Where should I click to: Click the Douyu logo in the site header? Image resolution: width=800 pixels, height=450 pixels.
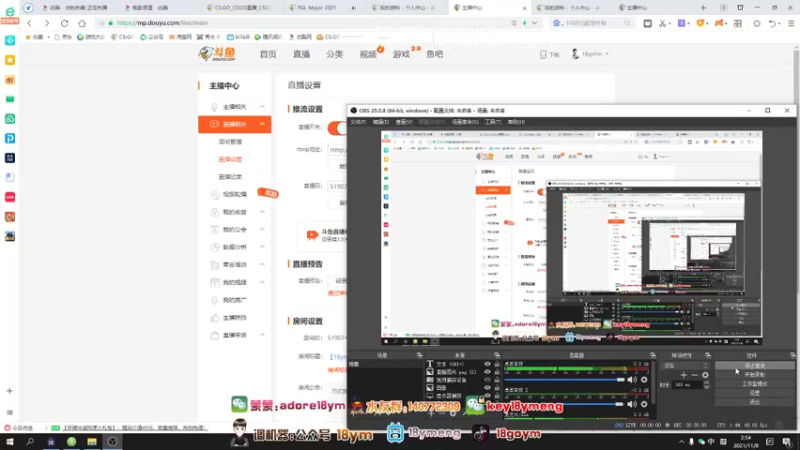pyautogui.click(x=217, y=54)
